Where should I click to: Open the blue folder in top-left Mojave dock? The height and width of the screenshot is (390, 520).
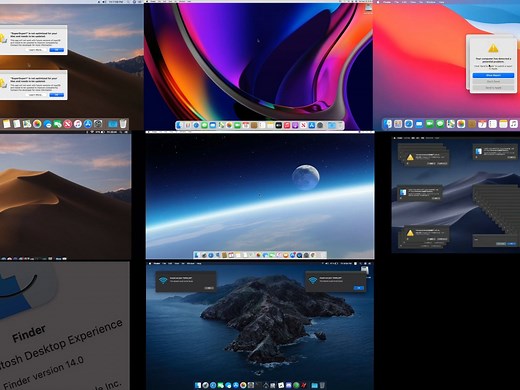[x=113, y=124]
